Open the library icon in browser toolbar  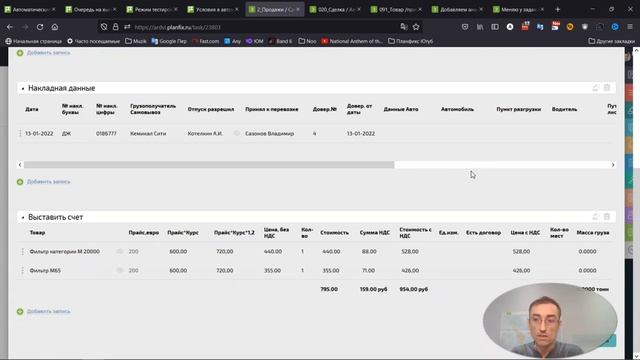(x=480, y=27)
